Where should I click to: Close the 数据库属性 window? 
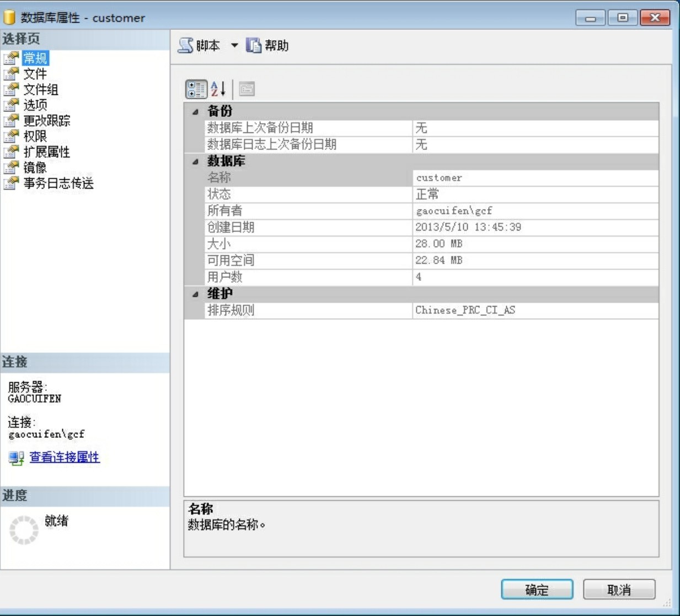point(655,18)
